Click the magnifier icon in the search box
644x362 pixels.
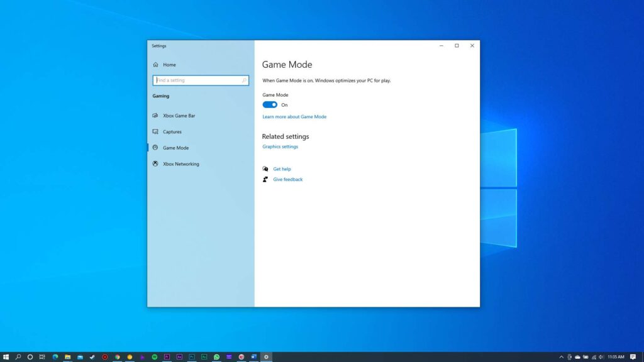pos(244,80)
